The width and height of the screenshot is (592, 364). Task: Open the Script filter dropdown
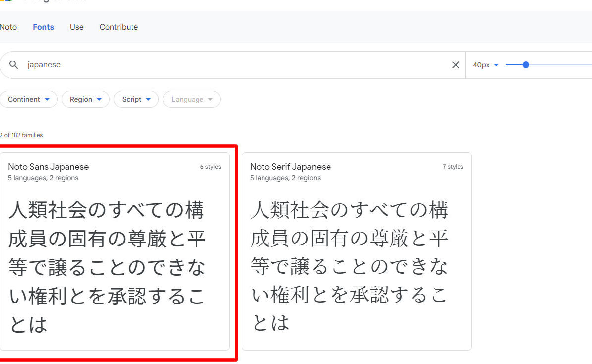click(136, 99)
